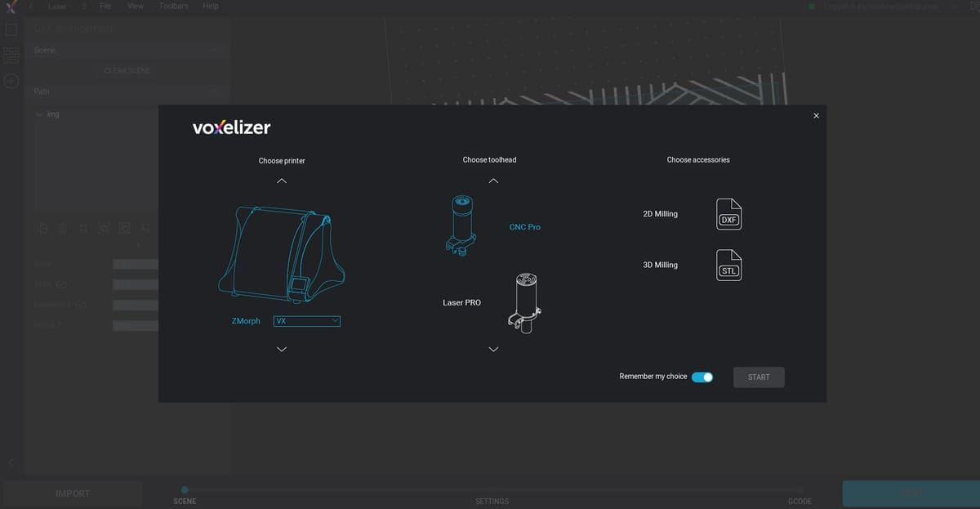Click the Choose printer heading

click(282, 161)
